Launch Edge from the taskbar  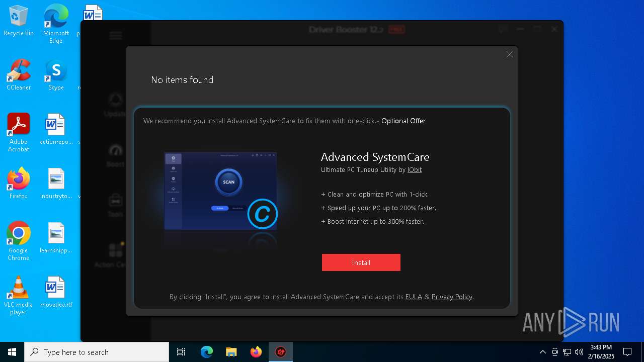[207, 352]
